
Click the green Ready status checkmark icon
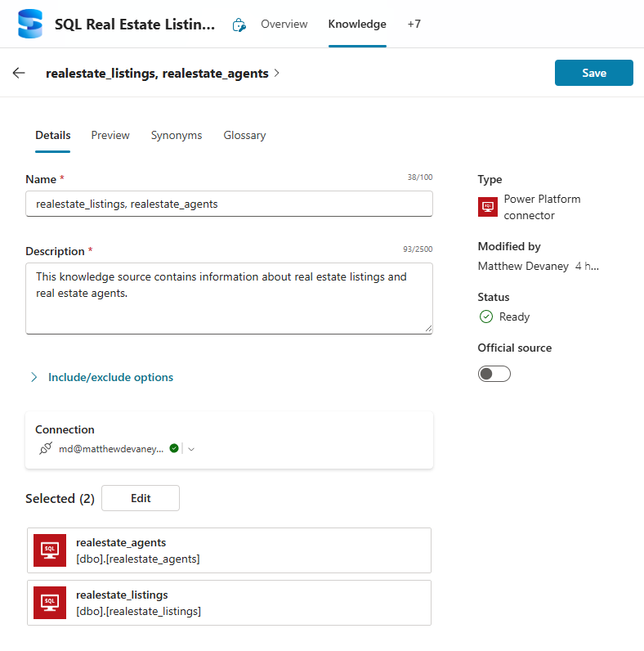(x=486, y=317)
